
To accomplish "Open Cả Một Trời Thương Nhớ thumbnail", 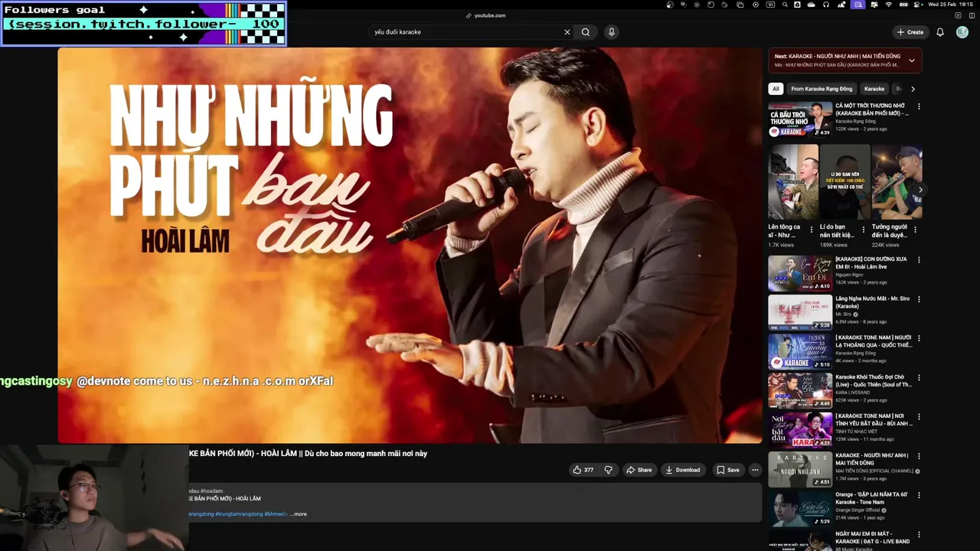I will click(x=800, y=119).
